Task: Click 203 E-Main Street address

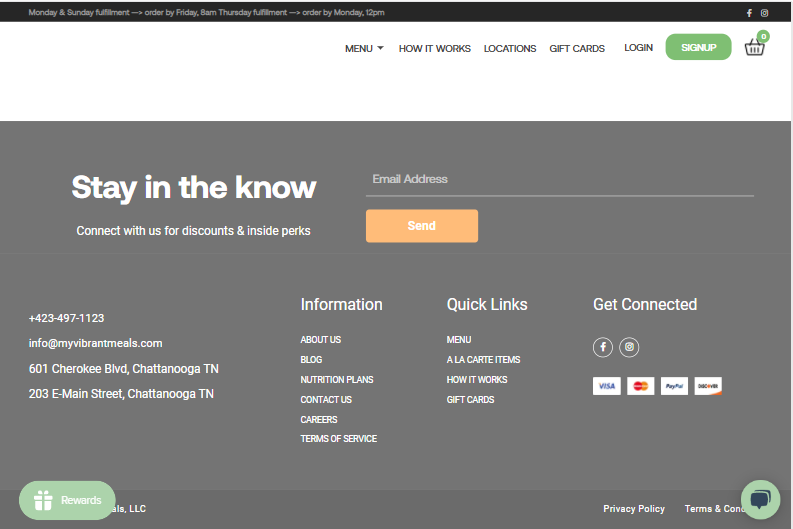Action: (121, 394)
